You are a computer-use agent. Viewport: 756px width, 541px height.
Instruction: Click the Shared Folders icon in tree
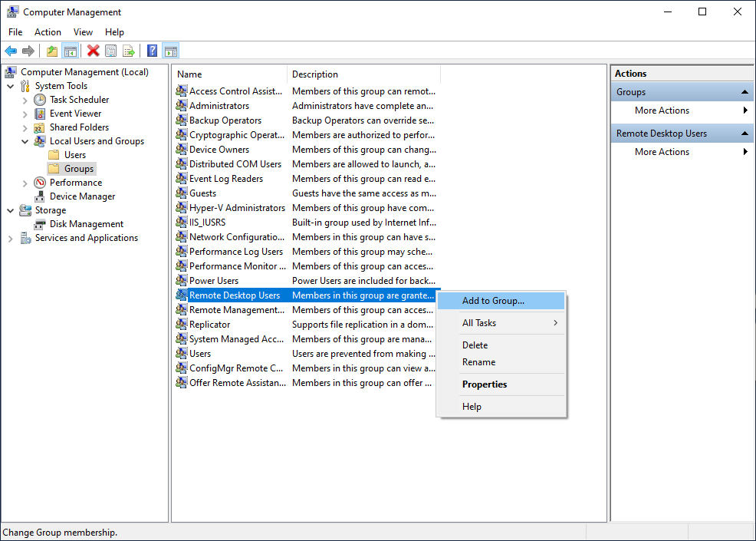(40, 127)
